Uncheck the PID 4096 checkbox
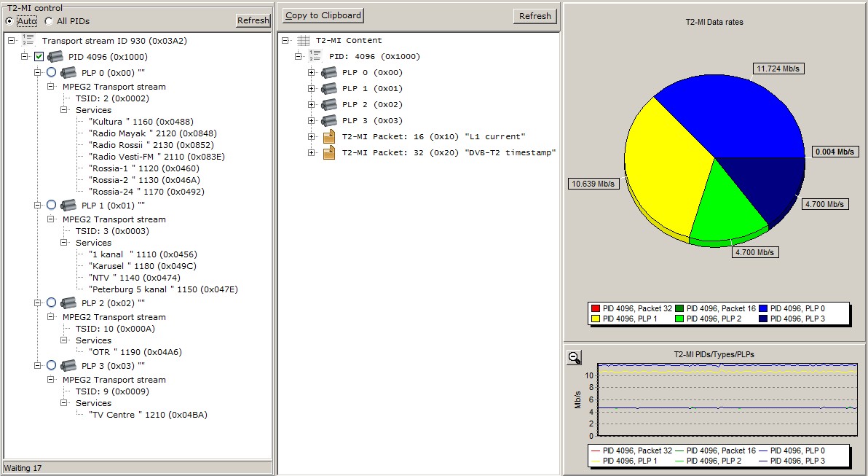The width and height of the screenshot is (868, 476). pos(39,57)
